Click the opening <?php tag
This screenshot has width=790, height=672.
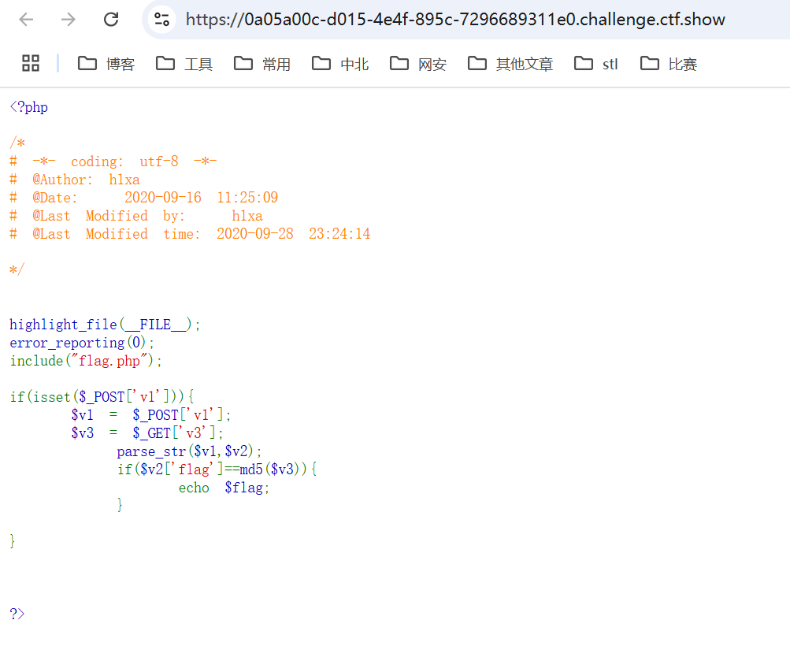[28, 107]
